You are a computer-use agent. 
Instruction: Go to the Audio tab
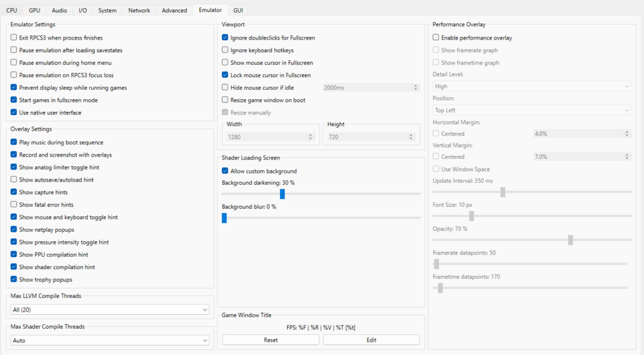(x=58, y=10)
